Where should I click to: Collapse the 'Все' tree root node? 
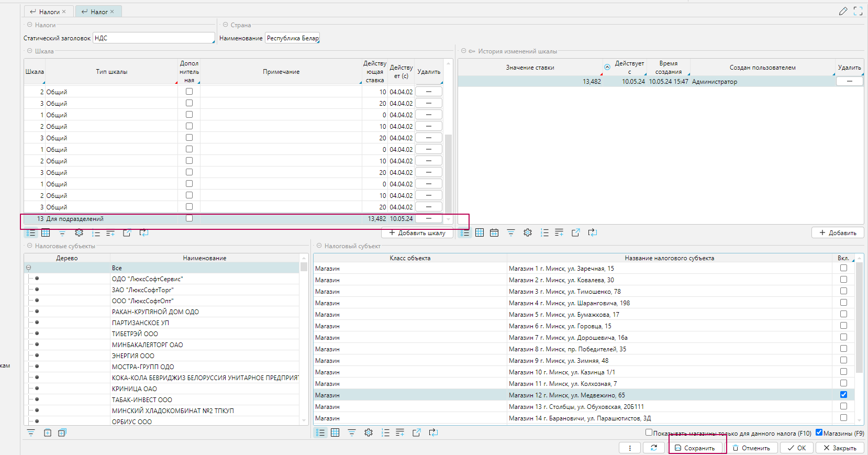[x=29, y=268]
